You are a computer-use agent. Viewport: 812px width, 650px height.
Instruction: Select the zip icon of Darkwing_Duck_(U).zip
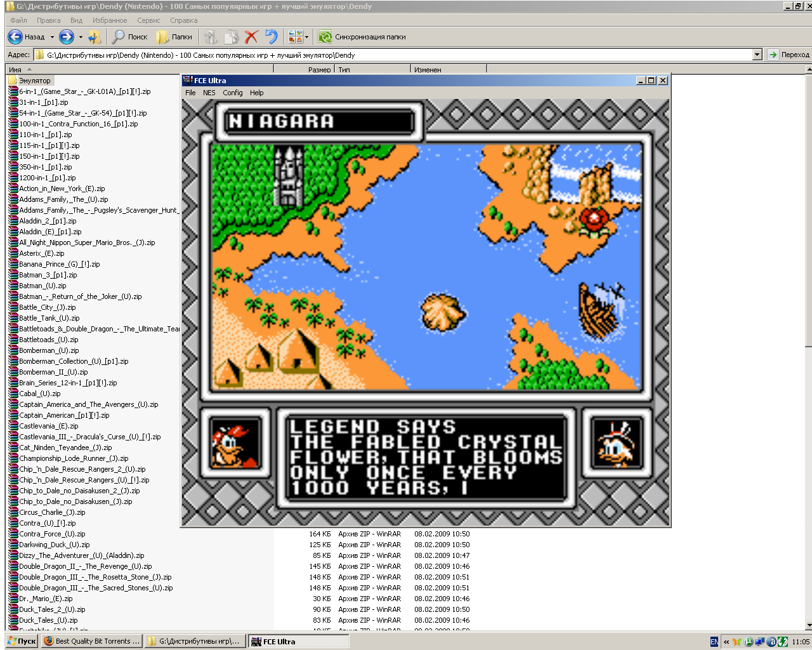point(13,545)
